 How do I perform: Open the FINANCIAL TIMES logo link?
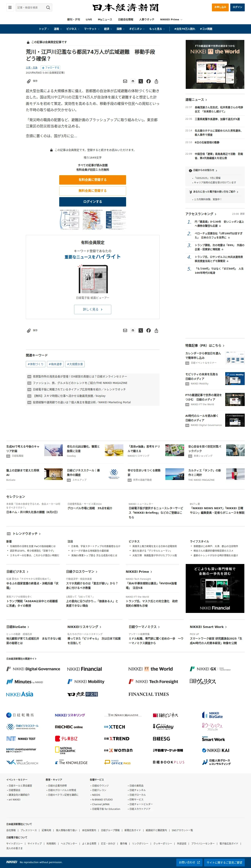click(148, 694)
